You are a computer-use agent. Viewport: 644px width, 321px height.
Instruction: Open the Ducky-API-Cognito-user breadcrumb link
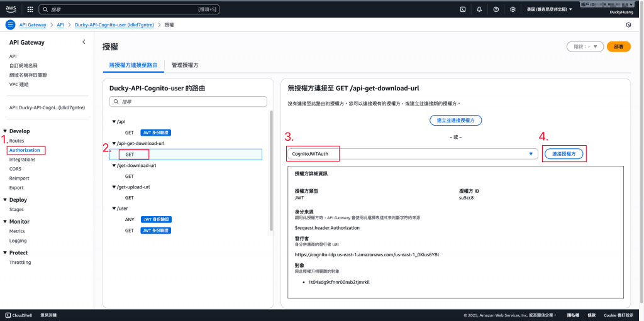[x=114, y=24]
